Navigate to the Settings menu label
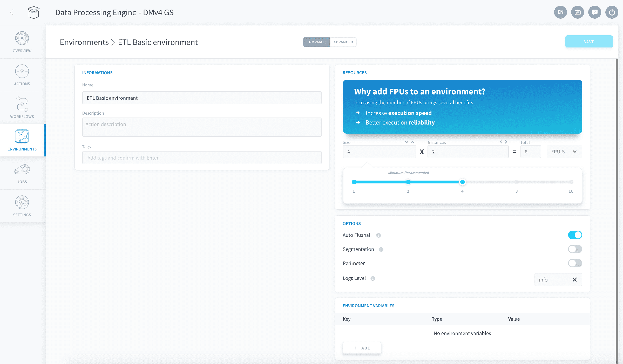This screenshot has width=623, height=364. click(22, 215)
